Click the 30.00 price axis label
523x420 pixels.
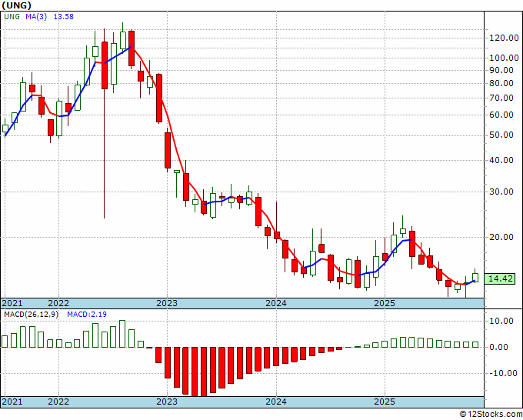(x=501, y=192)
